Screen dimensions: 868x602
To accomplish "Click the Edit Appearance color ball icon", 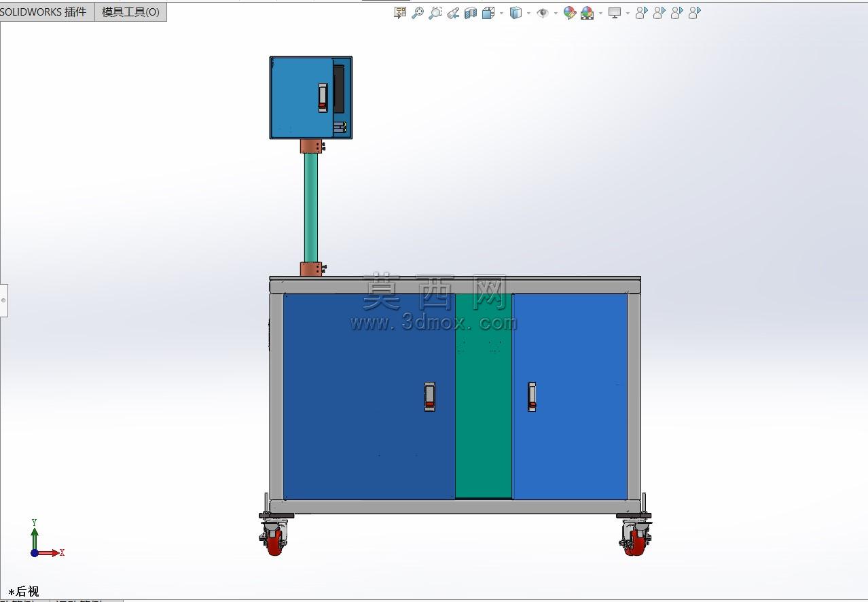I will point(570,12).
